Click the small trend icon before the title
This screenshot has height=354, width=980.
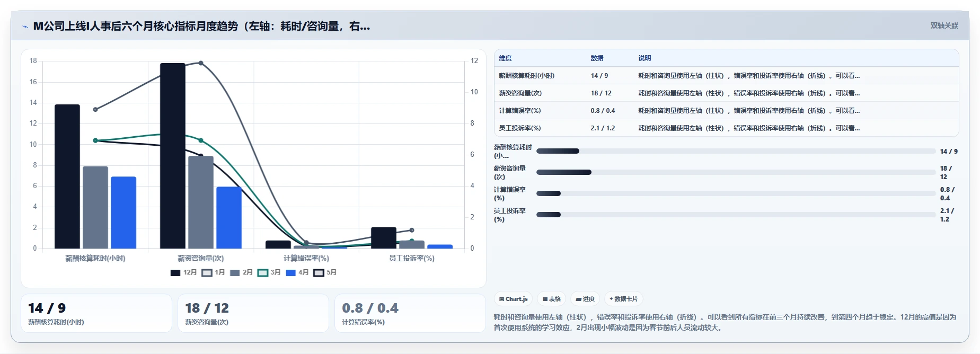25,26
